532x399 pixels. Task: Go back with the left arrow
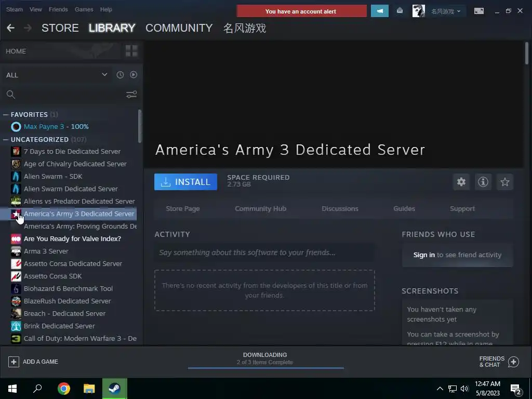coord(10,28)
